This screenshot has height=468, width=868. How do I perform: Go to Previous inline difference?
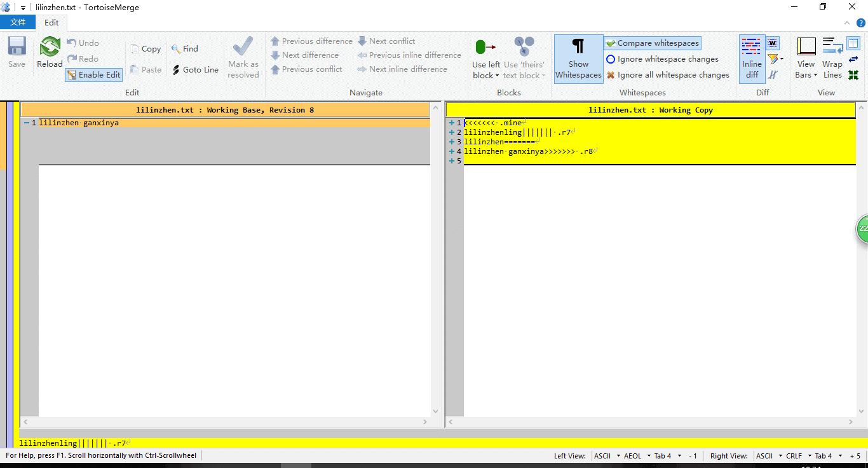[x=409, y=55]
